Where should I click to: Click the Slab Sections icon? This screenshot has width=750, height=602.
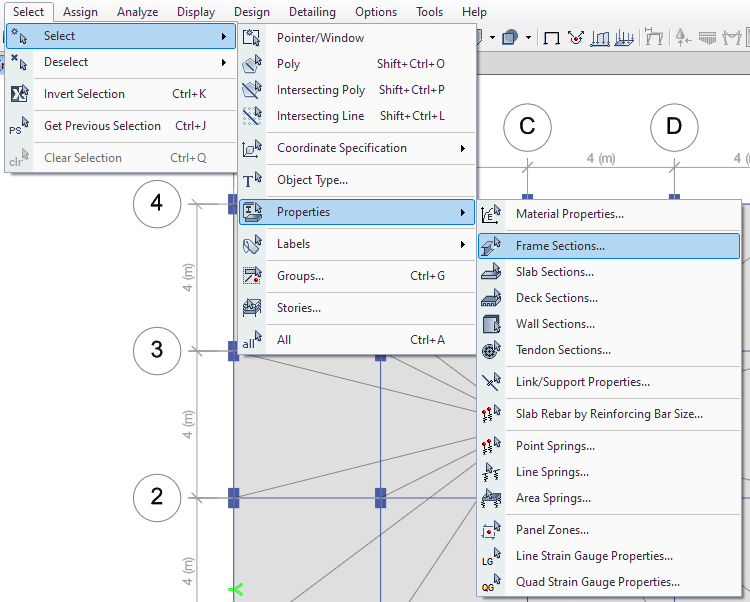tap(491, 272)
